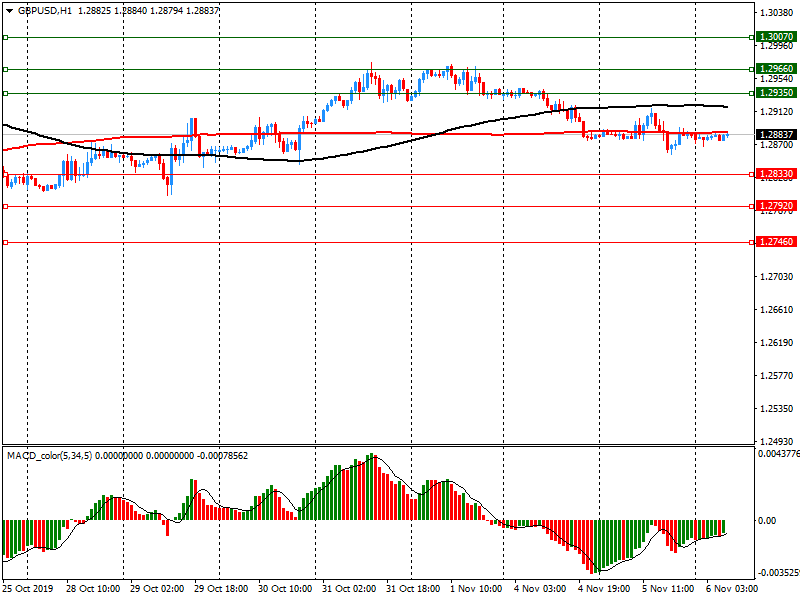Click the black moving average line end
This screenshot has height=600, width=800.
725,107
